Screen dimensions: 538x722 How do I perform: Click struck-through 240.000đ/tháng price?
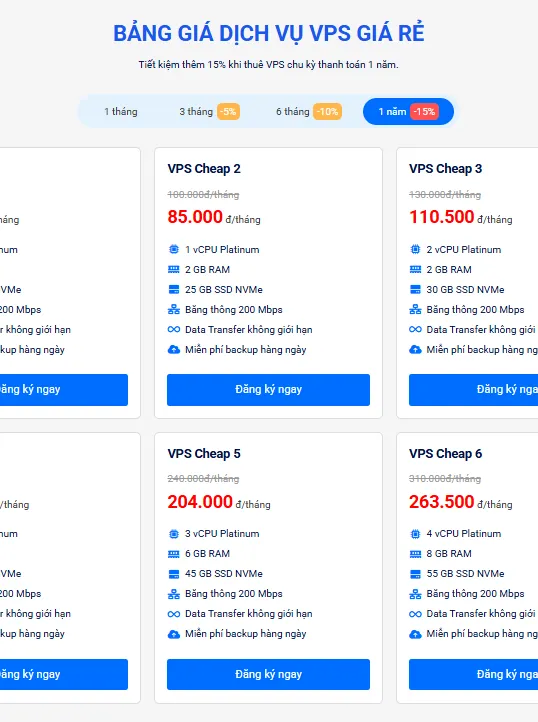tap(203, 478)
